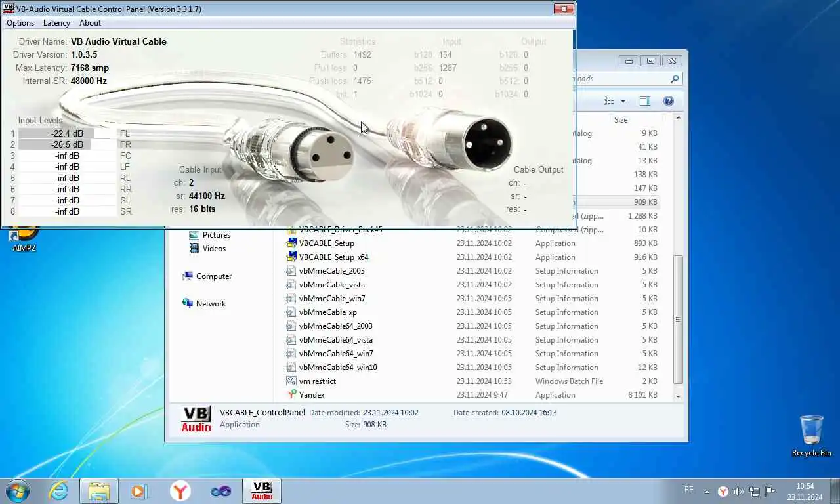Click Internal SR value 48000 Hz

(89, 81)
